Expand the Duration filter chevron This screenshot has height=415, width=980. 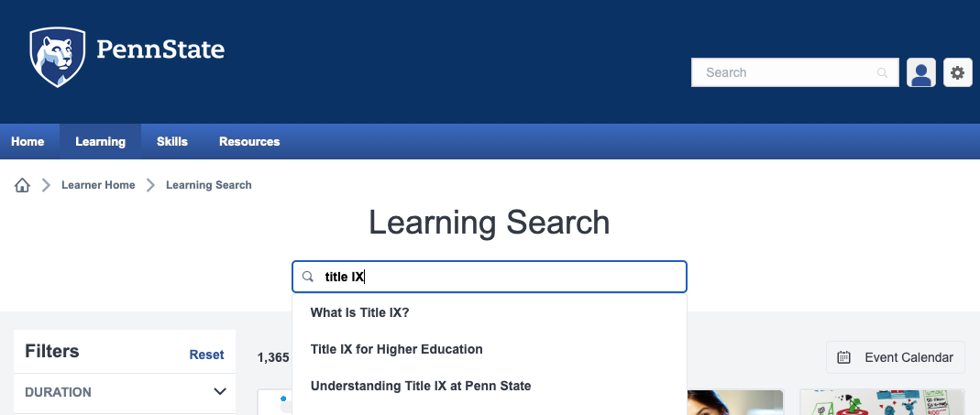(x=219, y=392)
